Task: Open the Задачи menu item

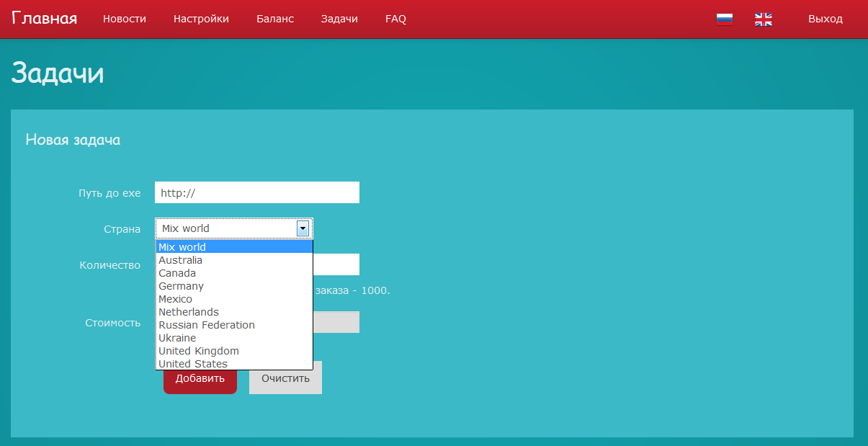Action: pyautogui.click(x=339, y=19)
